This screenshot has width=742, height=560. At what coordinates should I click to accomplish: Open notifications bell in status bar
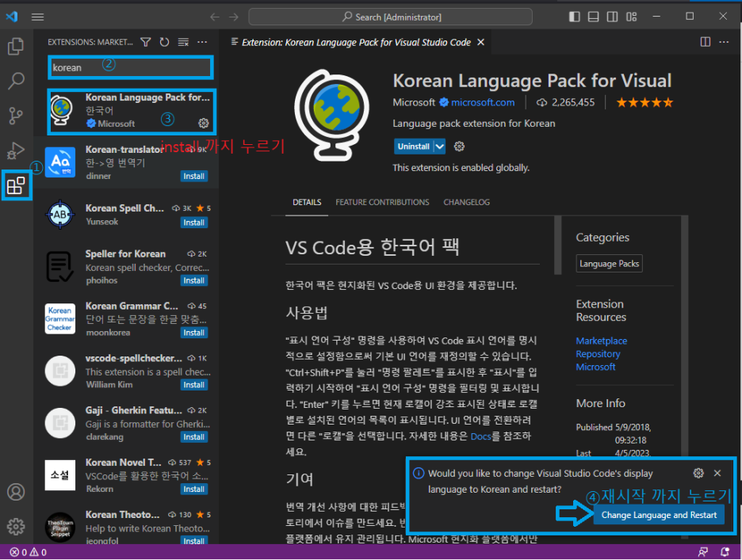pyautogui.click(x=725, y=552)
